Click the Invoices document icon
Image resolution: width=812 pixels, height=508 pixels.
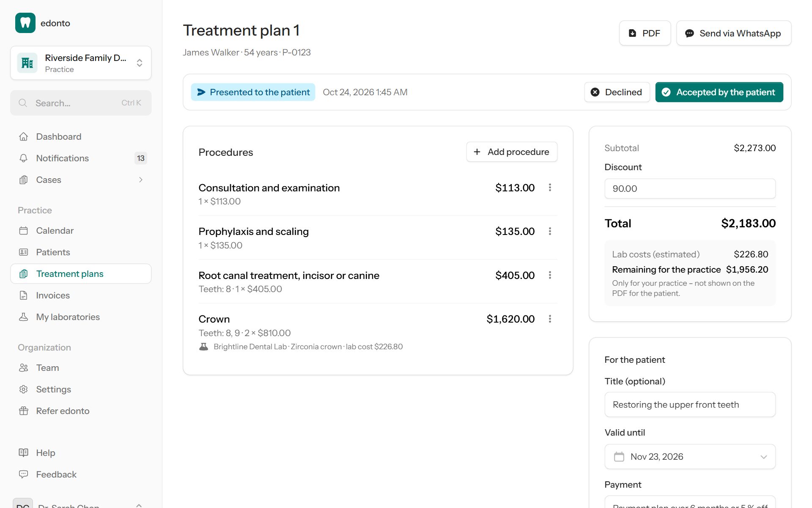click(x=24, y=295)
